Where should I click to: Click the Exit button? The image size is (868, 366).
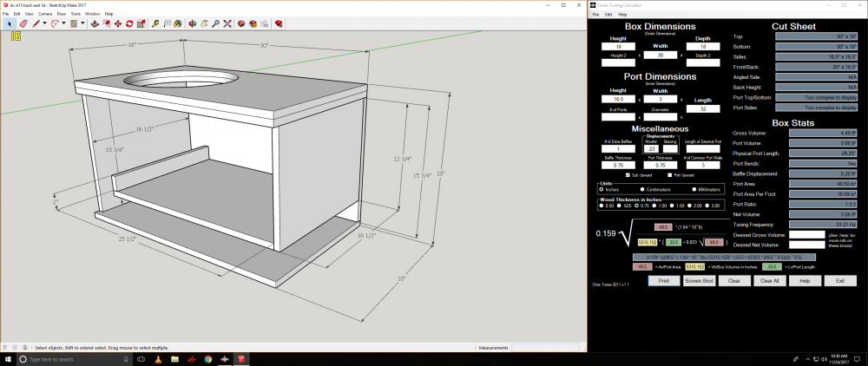[839, 281]
